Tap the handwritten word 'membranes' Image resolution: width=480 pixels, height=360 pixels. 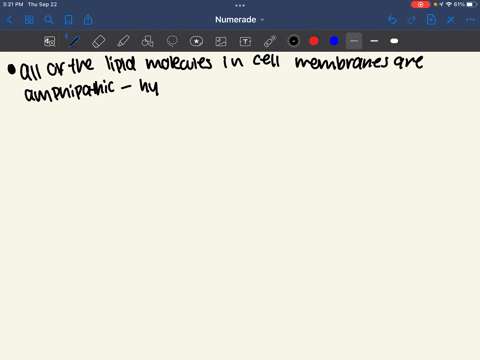coord(342,62)
